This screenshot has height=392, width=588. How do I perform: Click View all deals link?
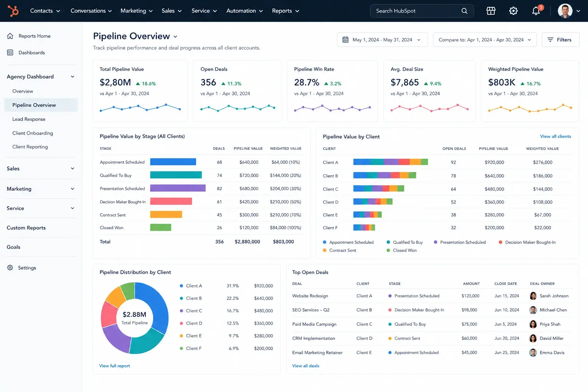[x=305, y=366]
